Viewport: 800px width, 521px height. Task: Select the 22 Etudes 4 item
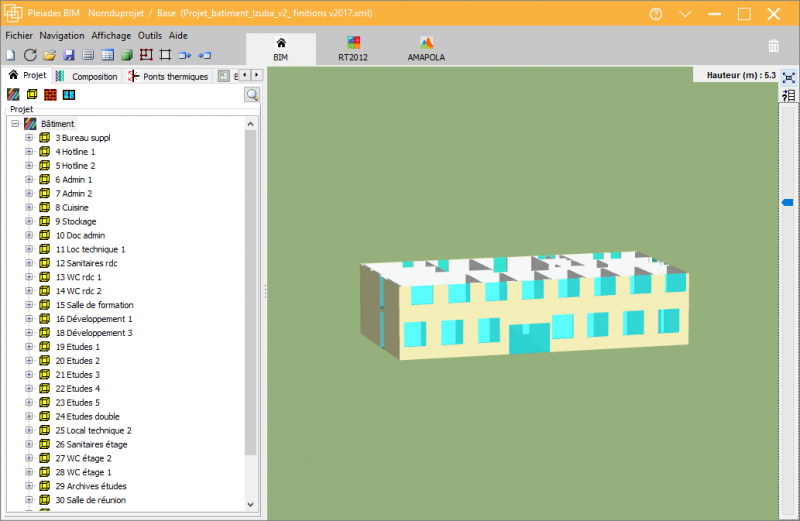tap(78, 388)
